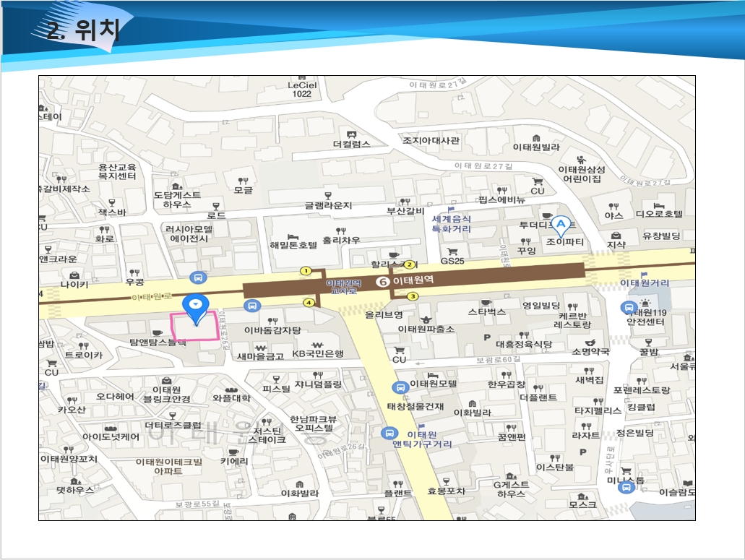Click the slide title '2. 위치'
745x560 pixels.
pyautogui.click(x=83, y=30)
